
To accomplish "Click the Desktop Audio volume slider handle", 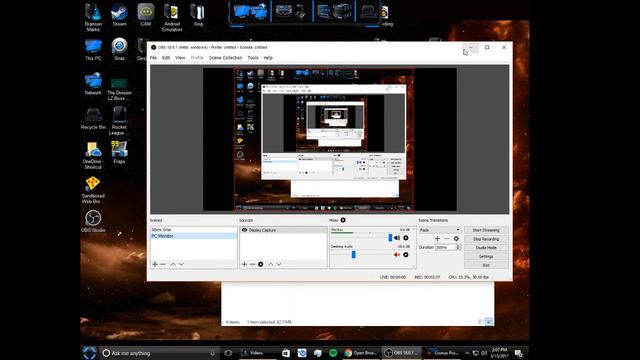I will [x=353, y=255].
